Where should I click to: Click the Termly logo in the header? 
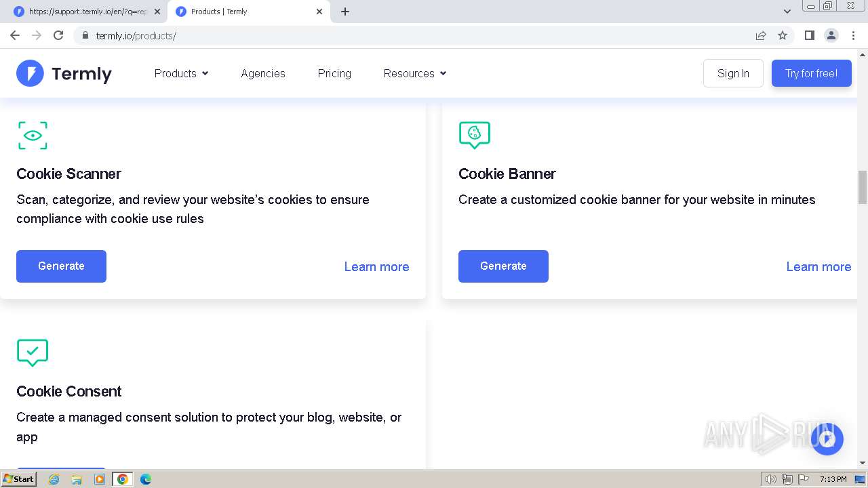64,73
